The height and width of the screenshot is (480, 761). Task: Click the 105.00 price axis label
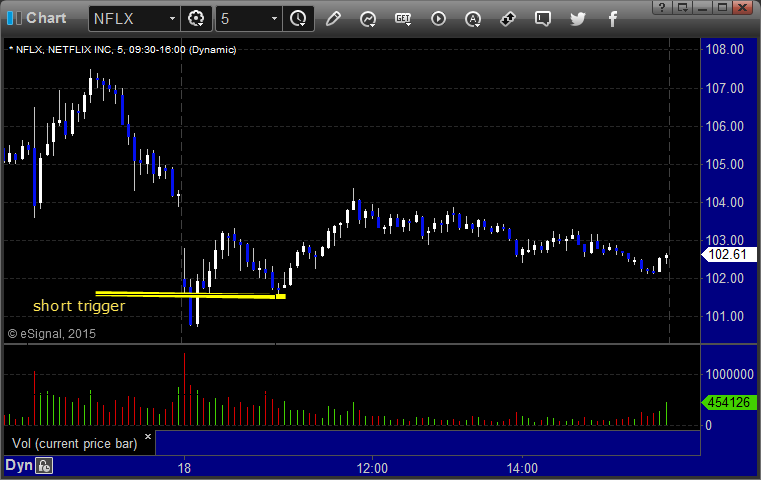pyautogui.click(x=724, y=165)
